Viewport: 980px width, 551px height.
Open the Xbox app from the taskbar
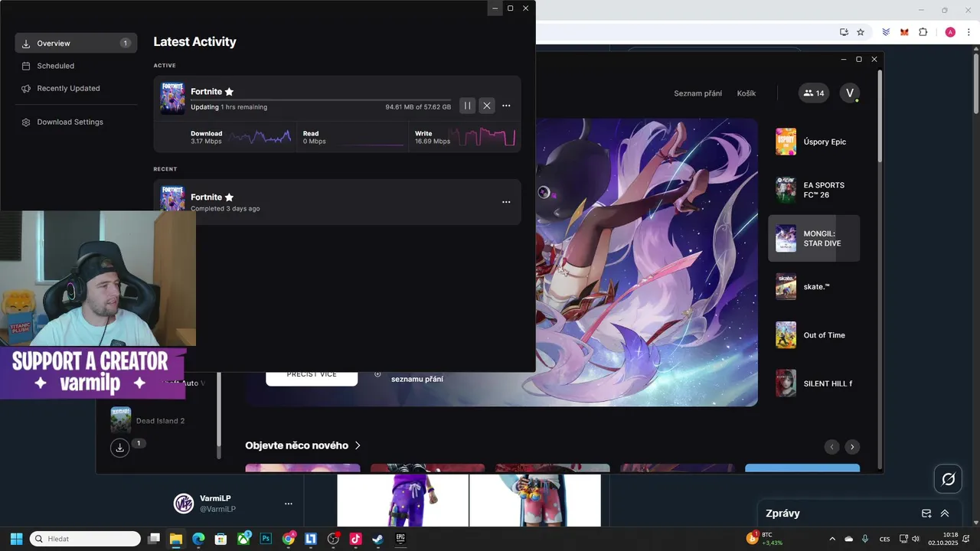tap(243, 539)
